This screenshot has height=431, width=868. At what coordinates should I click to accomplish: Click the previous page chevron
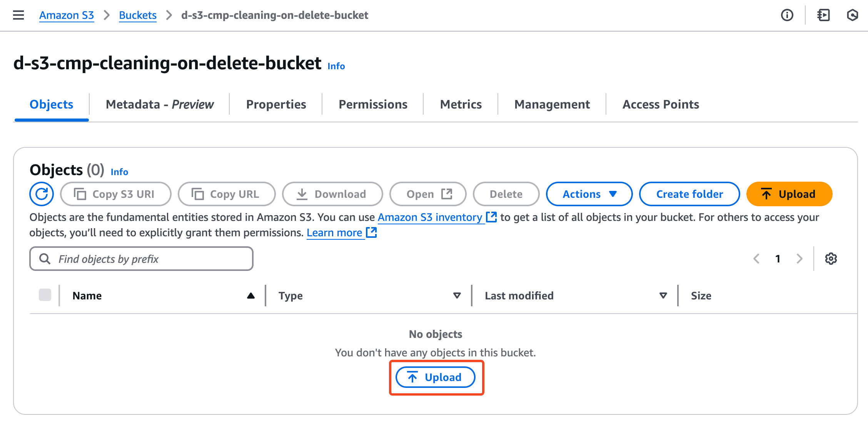point(756,259)
